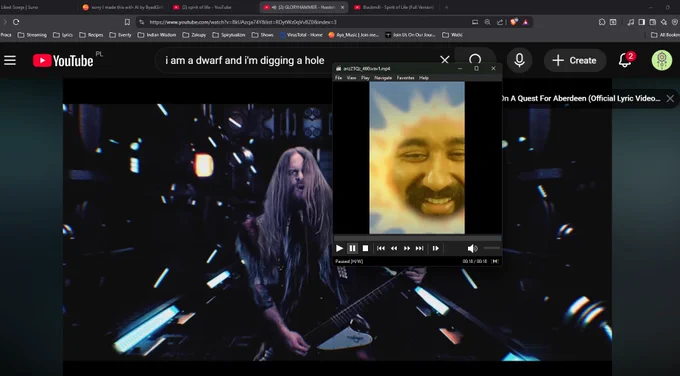The image size is (680, 376).
Task: Open Everty bookmarks folder
Action: point(120,35)
